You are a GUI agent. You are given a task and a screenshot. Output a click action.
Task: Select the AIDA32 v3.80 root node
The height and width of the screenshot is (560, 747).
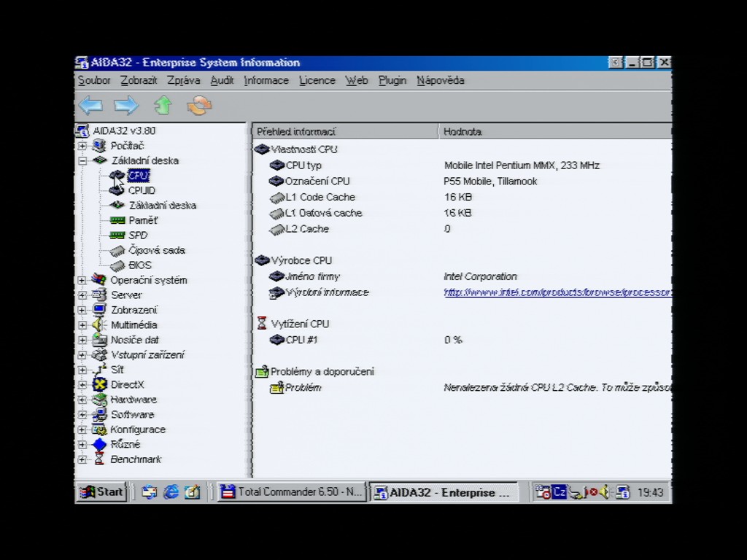tap(124, 131)
